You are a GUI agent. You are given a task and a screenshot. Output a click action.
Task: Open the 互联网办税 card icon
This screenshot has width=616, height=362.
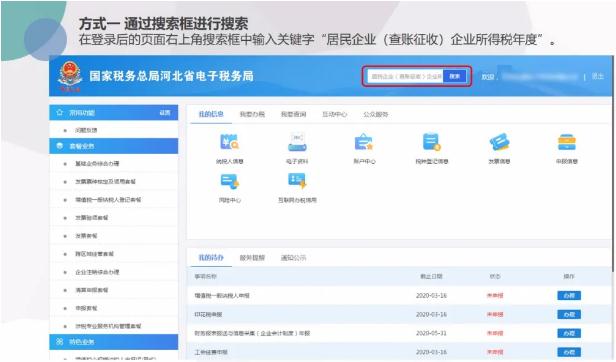point(297,181)
